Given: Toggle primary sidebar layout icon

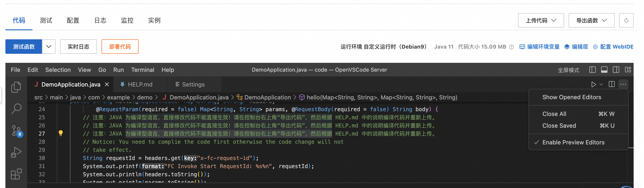Looking at the screenshot, I should pyautogui.click(x=592, y=70).
